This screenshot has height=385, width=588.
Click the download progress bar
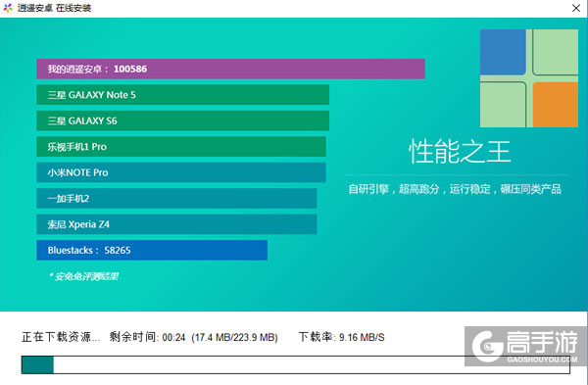click(x=296, y=364)
